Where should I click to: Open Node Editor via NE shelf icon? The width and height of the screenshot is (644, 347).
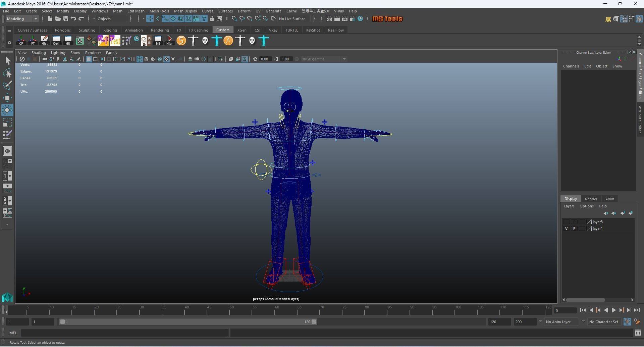coord(158,41)
